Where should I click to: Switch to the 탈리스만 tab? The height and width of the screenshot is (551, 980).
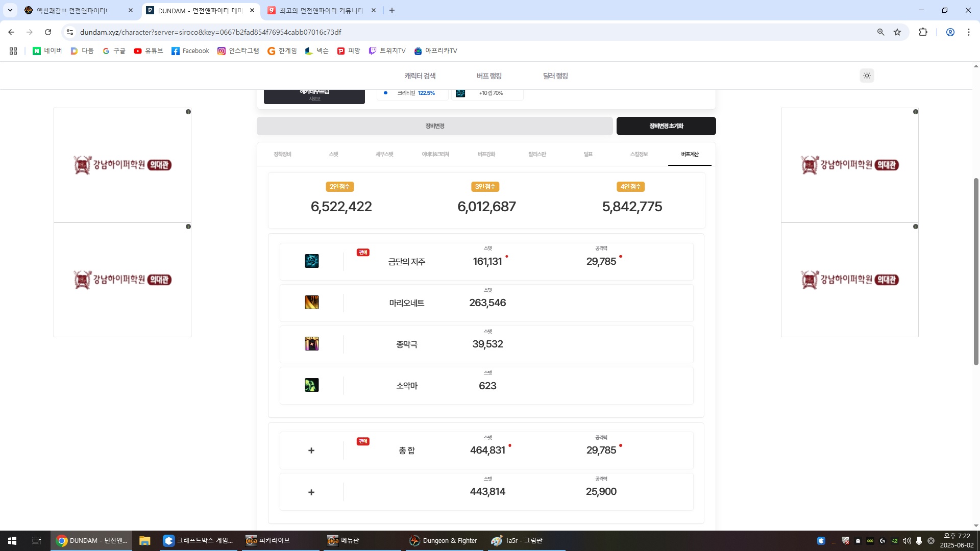click(x=537, y=154)
